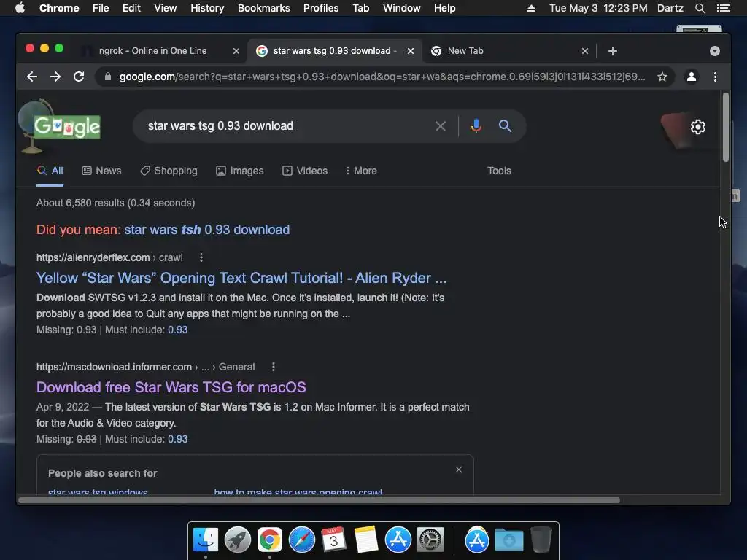Go back using Chrome's back arrow
The image size is (747, 560).
(x=32, y=77)
